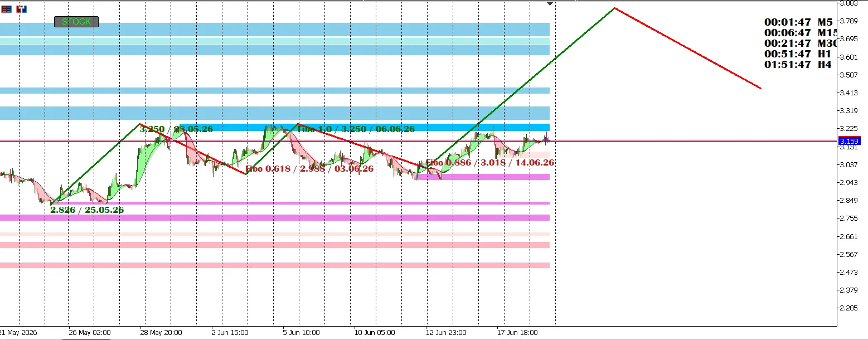Image resolution: width=868 pixels, height=340 pixels.
Task: Toggle the one-click trading panel icon
Action: pyautogui.click(x=22, y=9)
